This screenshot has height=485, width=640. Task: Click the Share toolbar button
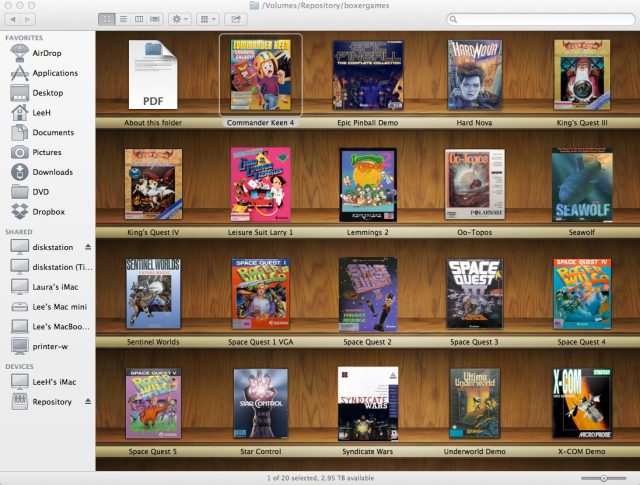[x=236, y=19]
